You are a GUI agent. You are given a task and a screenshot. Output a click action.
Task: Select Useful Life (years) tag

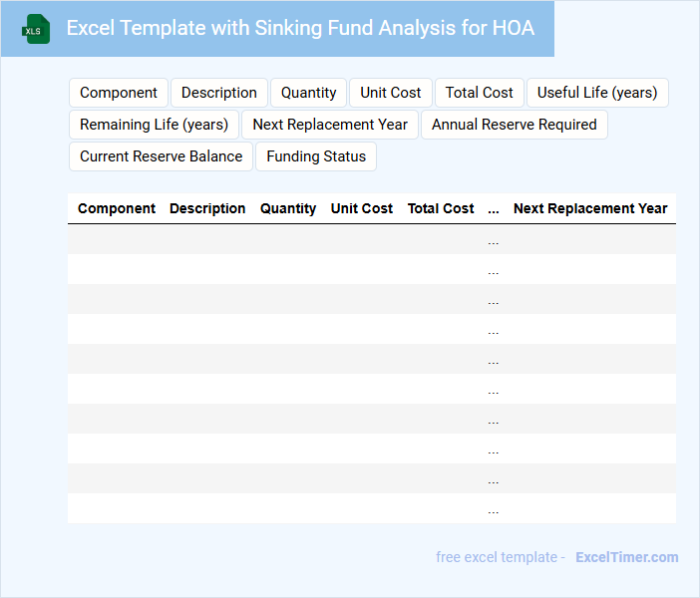[597, 93]
